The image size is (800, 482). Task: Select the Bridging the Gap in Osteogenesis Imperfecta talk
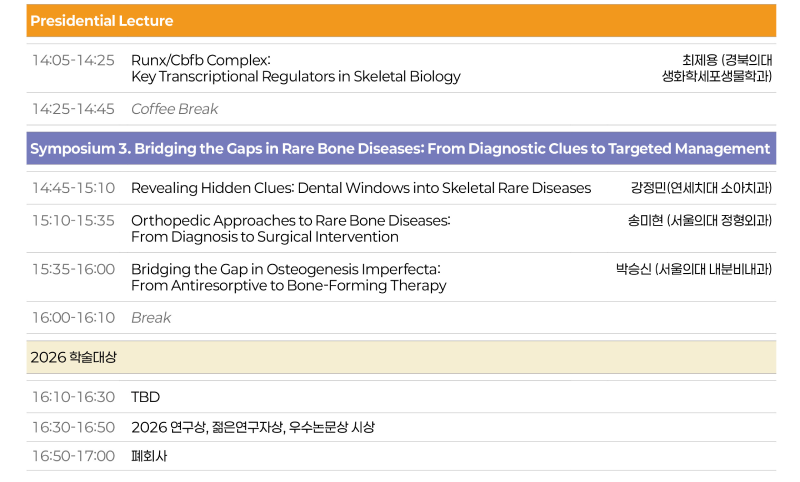(288, 277)
